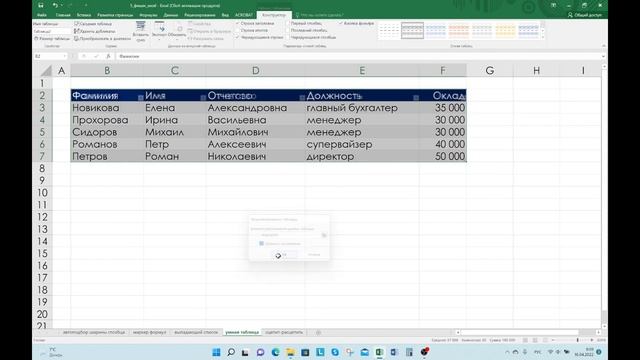Open filter dropdown for Отчество column
Image resolution: width=640 pixels, height=360 pixels.
302,97
